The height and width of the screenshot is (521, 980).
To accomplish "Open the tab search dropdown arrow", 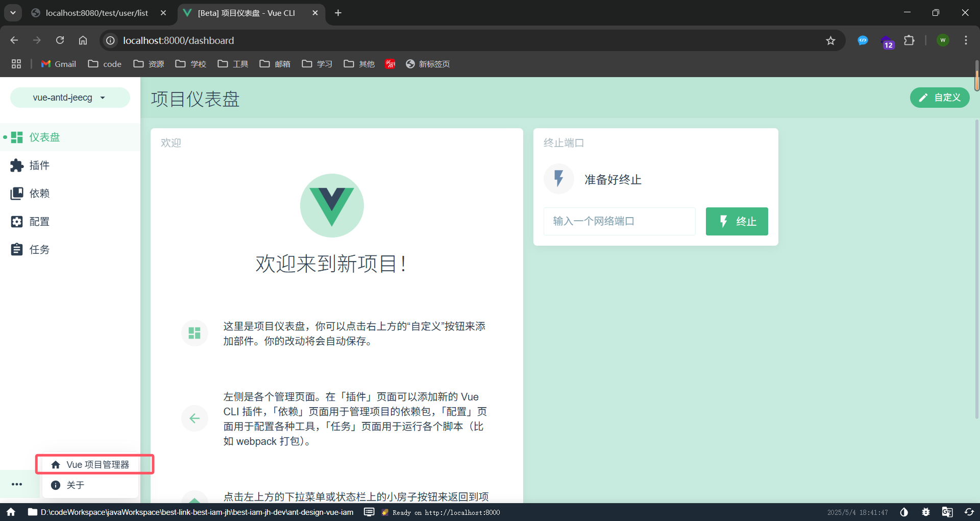I will click(13, 13).
